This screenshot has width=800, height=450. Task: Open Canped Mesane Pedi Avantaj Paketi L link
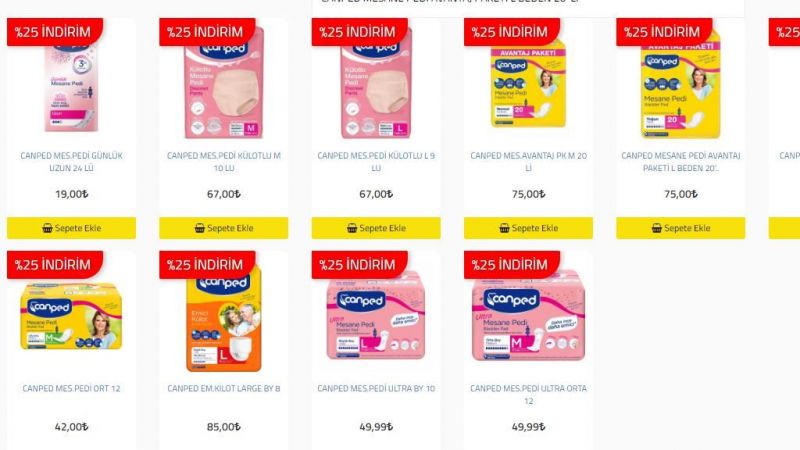click(681, 162)
